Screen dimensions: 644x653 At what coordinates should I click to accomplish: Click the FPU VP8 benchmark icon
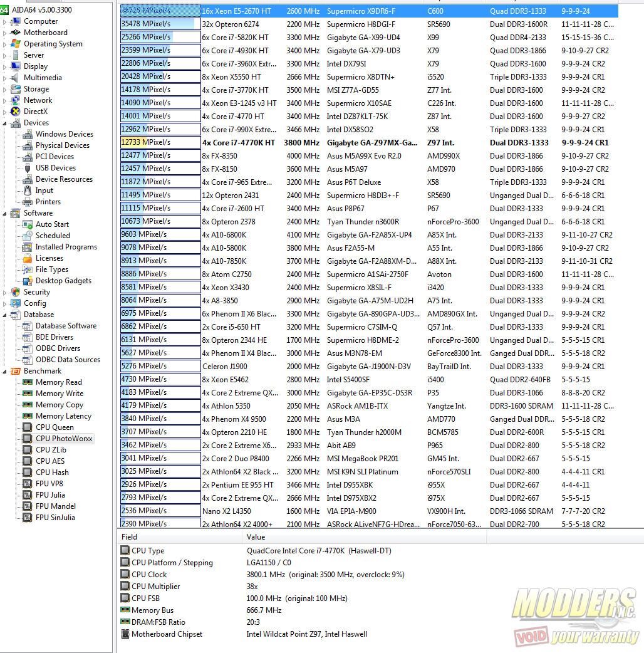28,484
